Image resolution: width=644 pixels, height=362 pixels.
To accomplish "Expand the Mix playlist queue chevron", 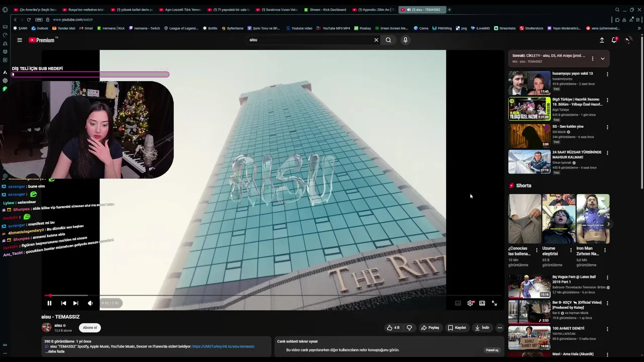I will tap(603, 58).
